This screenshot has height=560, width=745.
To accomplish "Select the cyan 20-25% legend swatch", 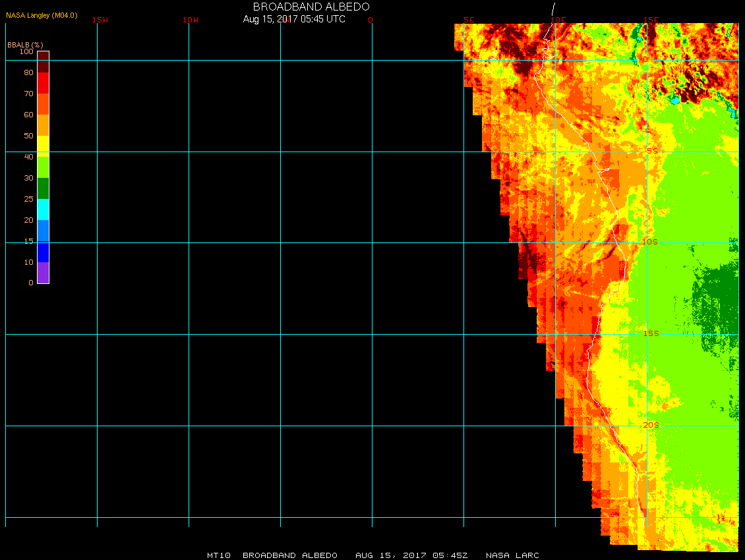I will click(x=43, y=209).
